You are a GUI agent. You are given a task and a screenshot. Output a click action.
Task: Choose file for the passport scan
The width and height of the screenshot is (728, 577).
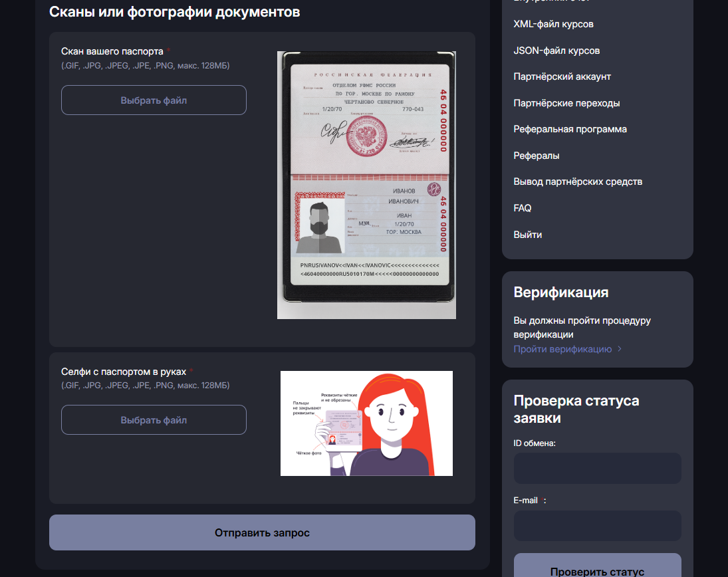click(154, 100)
